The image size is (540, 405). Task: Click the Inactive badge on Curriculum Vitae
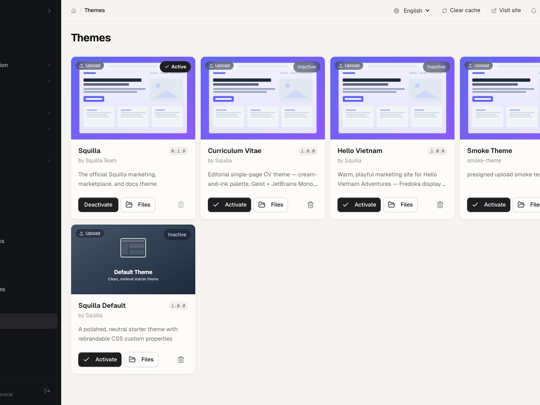click(307, 67)
